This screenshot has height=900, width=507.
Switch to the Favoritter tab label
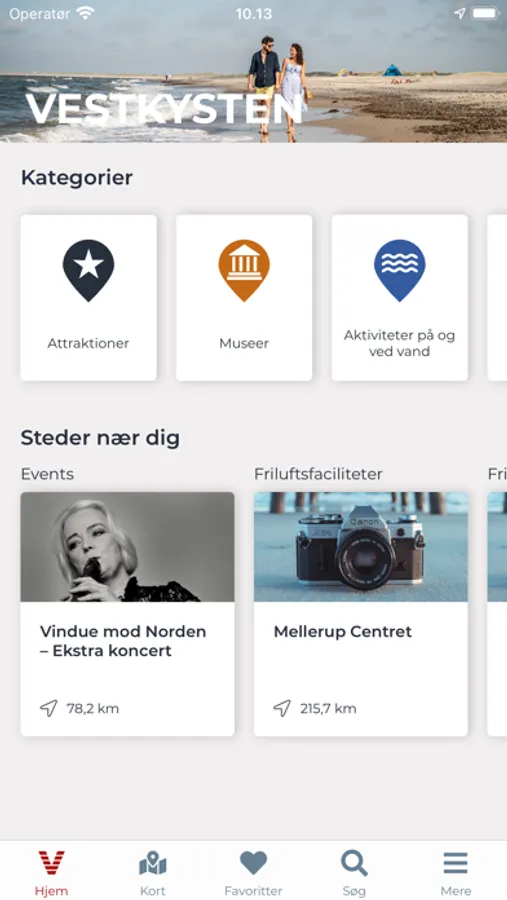click(x=253, y=891)
